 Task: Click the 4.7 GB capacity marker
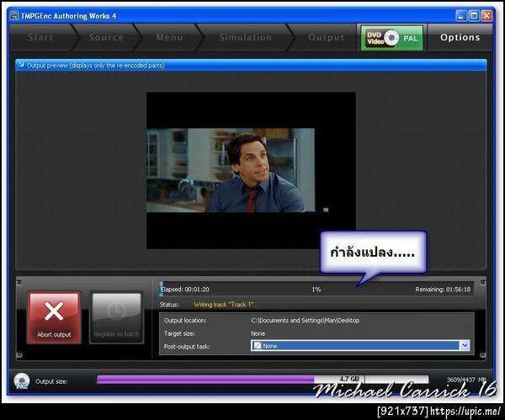(349, 379)
